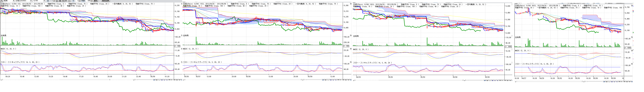Click the 週 (weekly) chart period button
This screenshot has width=644, height=92.
tap(60, 1)
